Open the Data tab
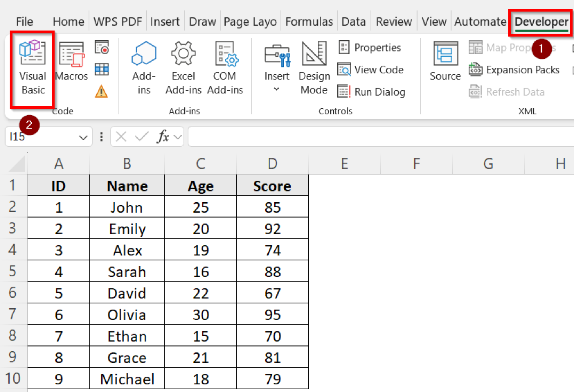Viewport: 574px width, 392px height. (x=354, y=22)
